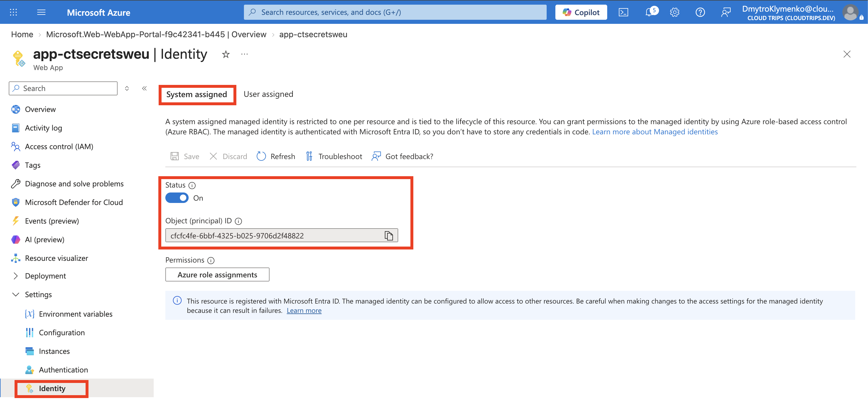Toggle expand/collapse all sidebar groups

pyautogui.click(x=127, y=88)
